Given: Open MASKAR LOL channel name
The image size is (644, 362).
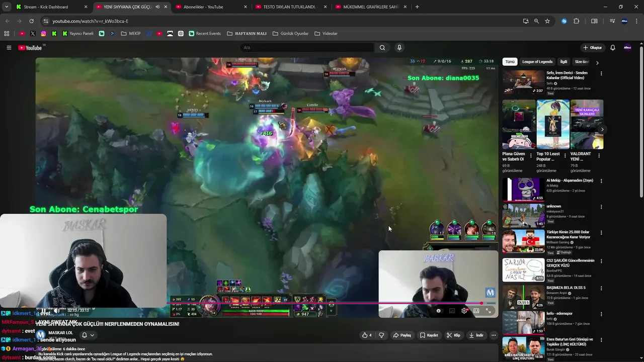Looking at the screenshot, I should click(60, 333).
